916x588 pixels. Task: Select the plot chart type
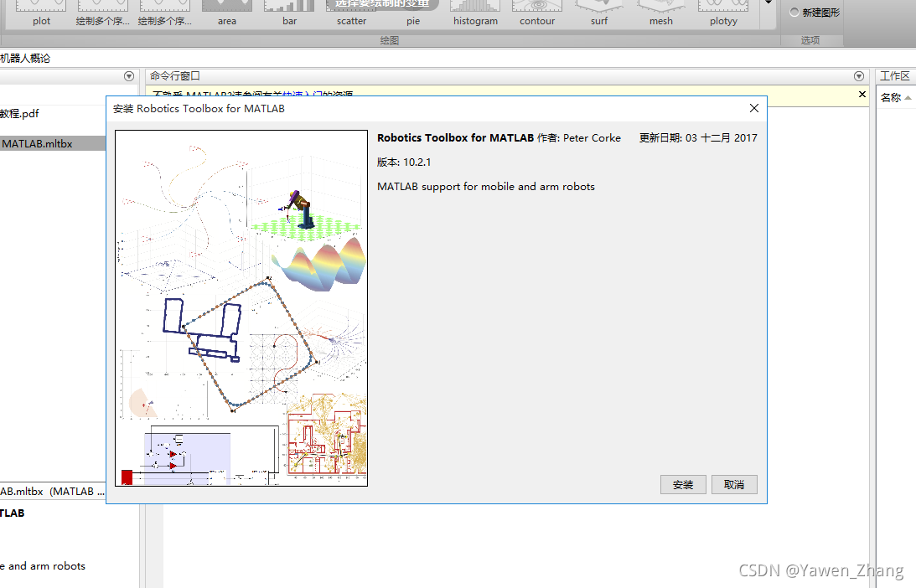tap(41, 13)
